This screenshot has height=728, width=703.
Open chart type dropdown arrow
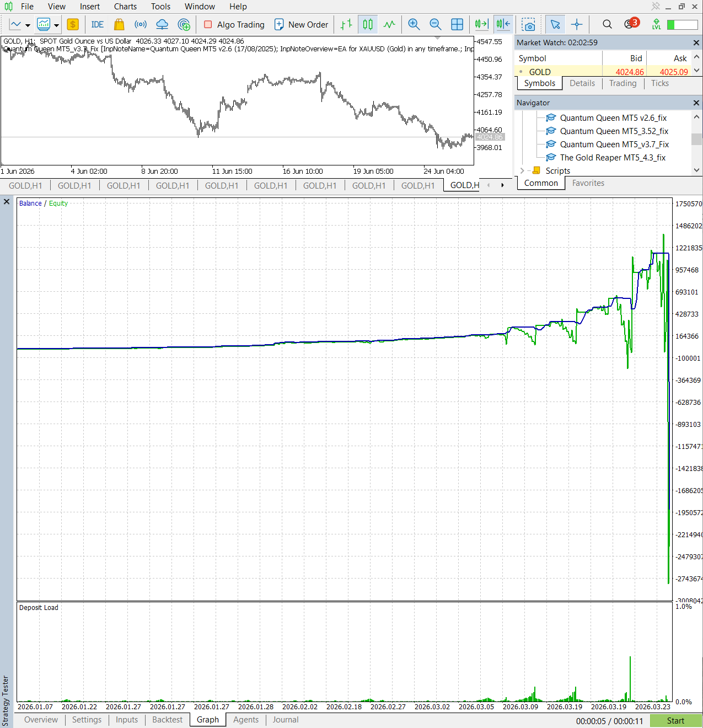(x=28, y=25)
